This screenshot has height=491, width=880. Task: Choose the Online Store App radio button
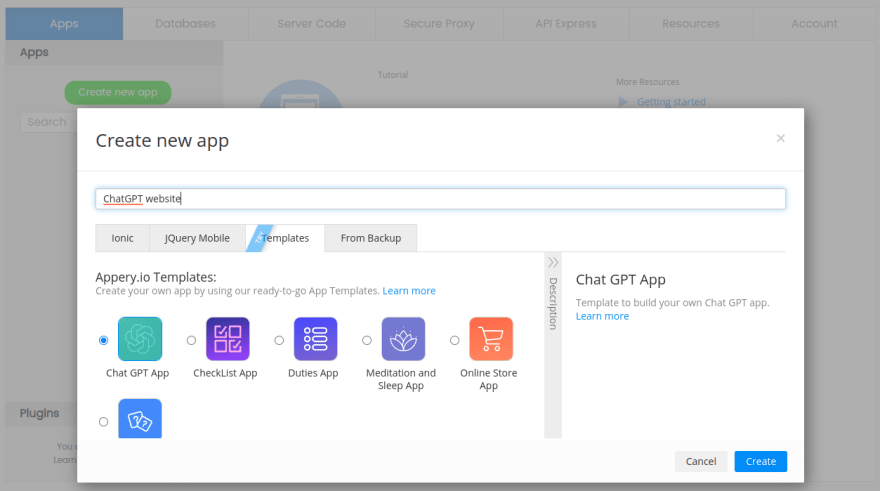455,340
